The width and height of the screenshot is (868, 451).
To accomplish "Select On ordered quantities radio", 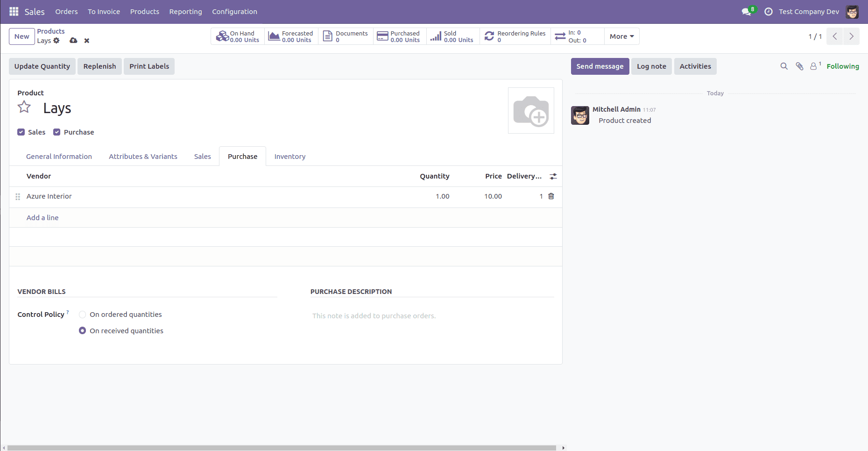I will point(83,315).
